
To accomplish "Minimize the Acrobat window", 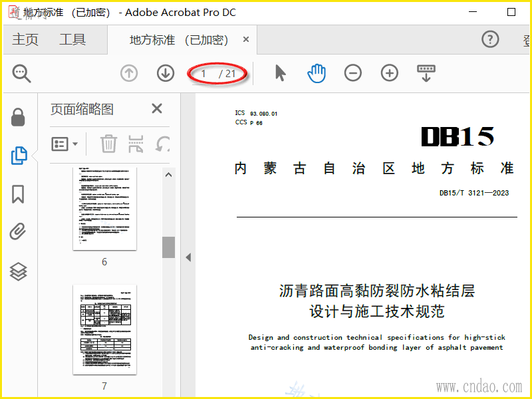I will 473,12.
